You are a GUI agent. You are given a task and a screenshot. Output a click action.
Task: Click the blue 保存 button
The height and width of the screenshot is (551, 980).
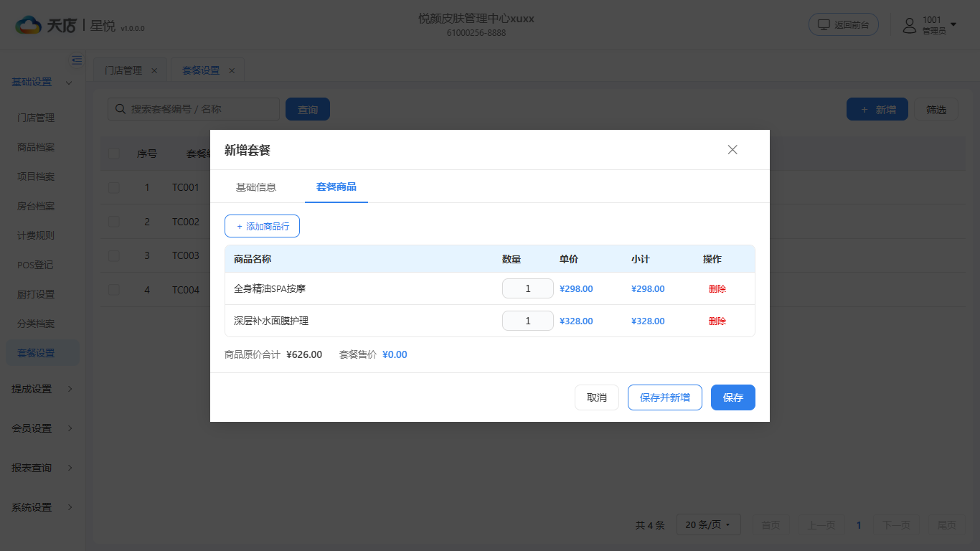(733, 397)
